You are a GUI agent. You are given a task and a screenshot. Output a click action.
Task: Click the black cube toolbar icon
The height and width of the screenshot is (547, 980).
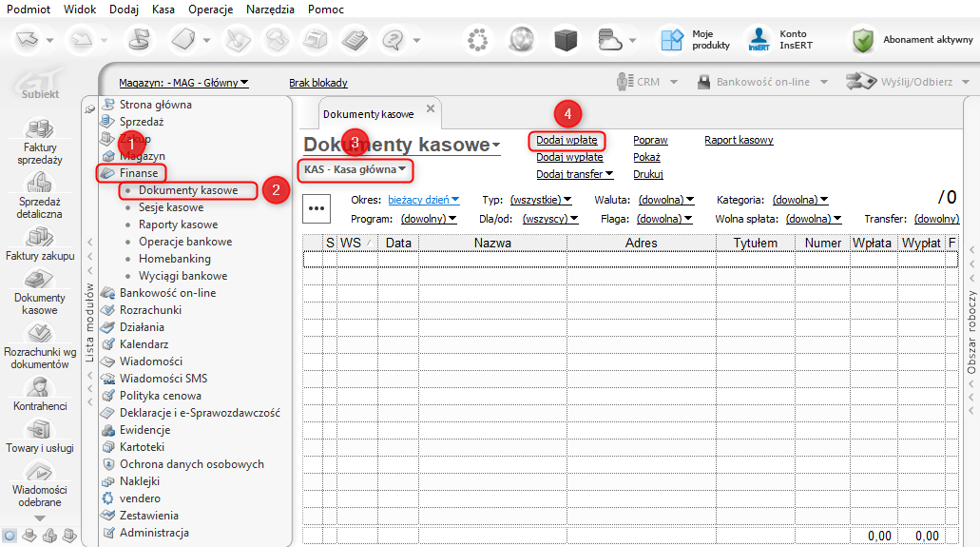tap(566, 40)
